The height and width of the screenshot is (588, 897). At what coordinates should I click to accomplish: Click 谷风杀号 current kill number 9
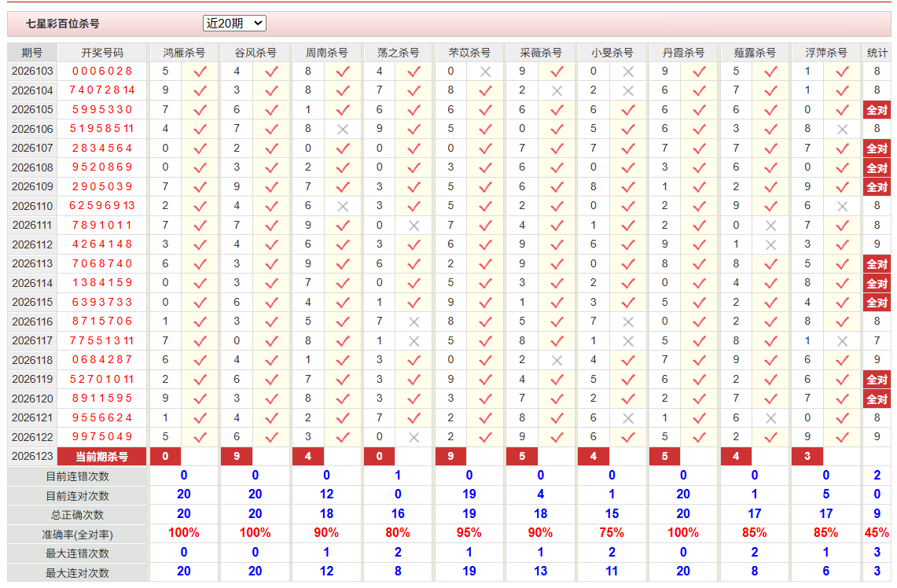click(x=237, y=457)
